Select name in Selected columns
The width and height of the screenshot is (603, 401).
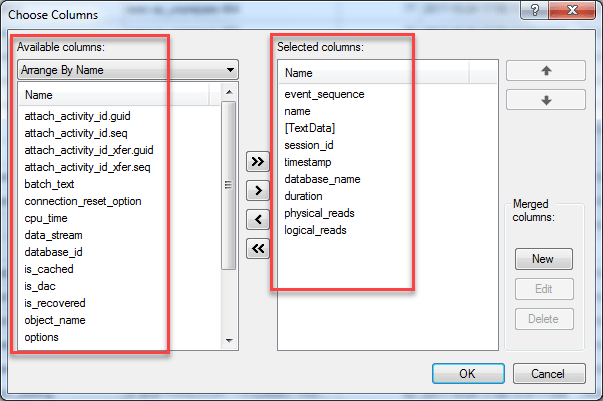[297, 111]
